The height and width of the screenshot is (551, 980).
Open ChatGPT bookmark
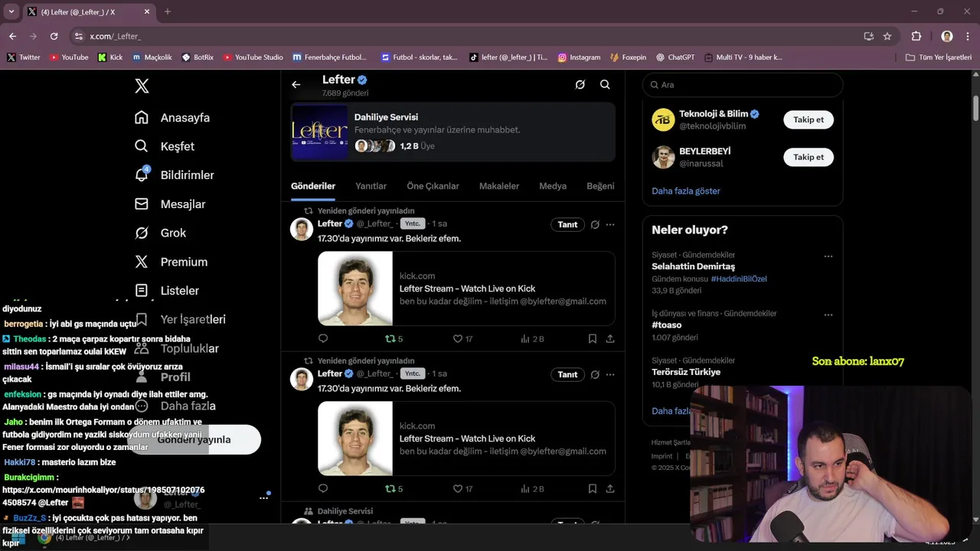675,57
